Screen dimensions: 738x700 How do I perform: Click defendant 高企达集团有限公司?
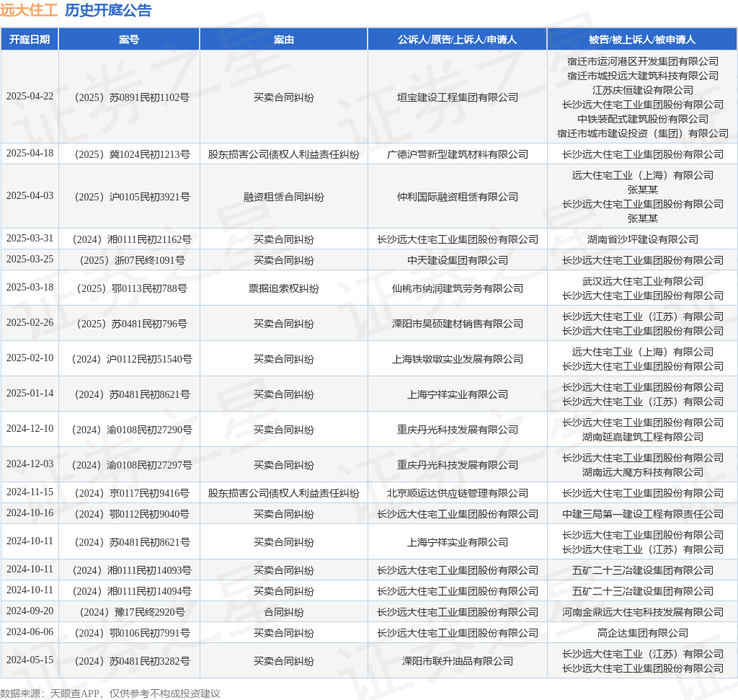point(642,633)
